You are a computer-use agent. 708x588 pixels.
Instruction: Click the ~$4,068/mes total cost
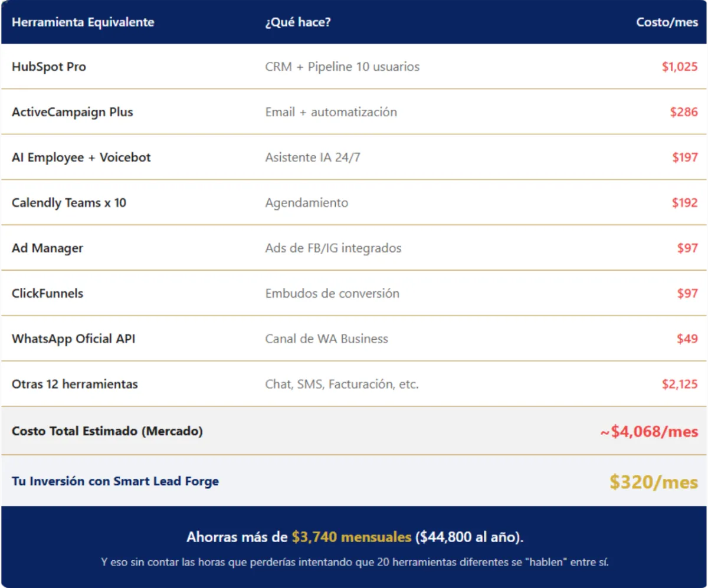tap(649, 432)
